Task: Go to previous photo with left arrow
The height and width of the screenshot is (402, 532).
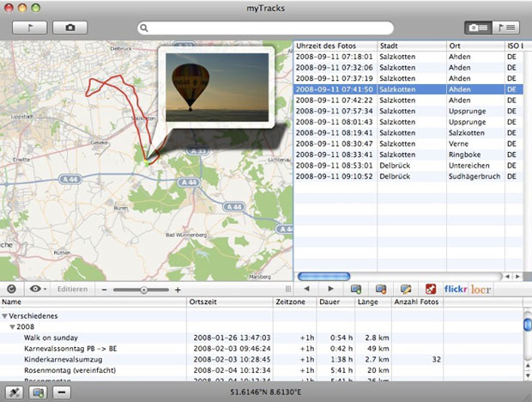Action: point(307,289)
